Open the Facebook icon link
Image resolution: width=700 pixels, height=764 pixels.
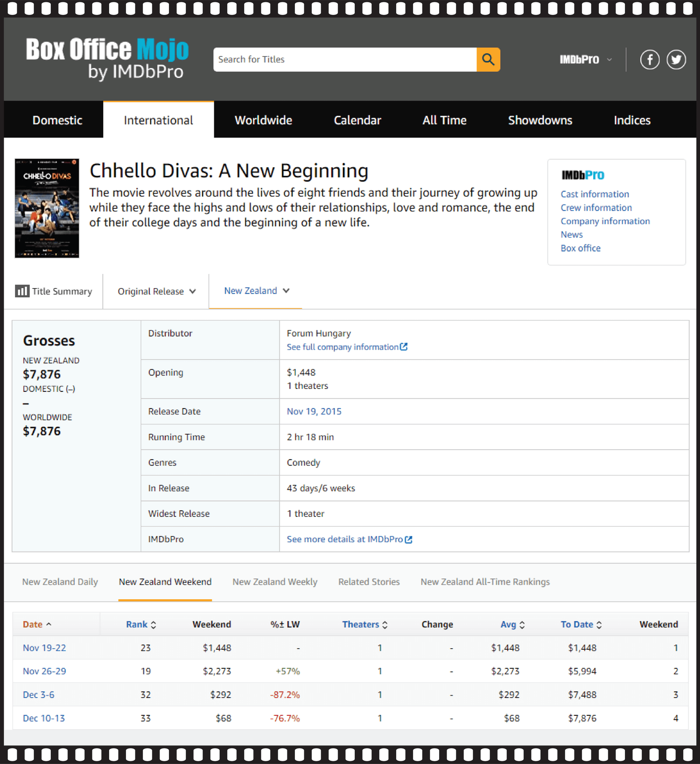[x=650, y=59]
